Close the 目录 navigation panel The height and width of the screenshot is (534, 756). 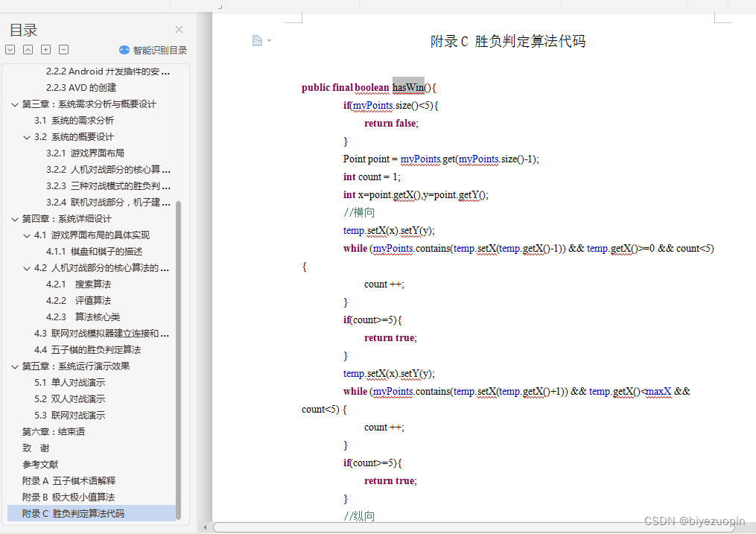point(179,30)
